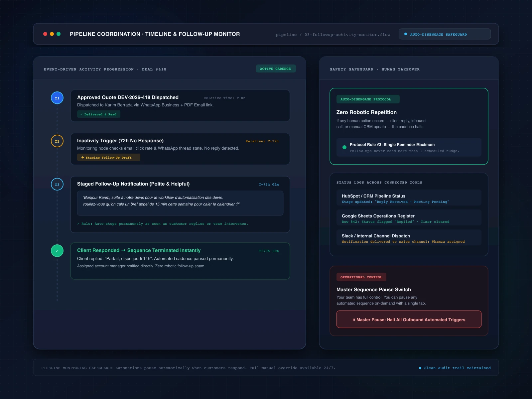The image size is (532, 399).
Task: Click the green checkmark timeline node
Action: pos(57,251)
